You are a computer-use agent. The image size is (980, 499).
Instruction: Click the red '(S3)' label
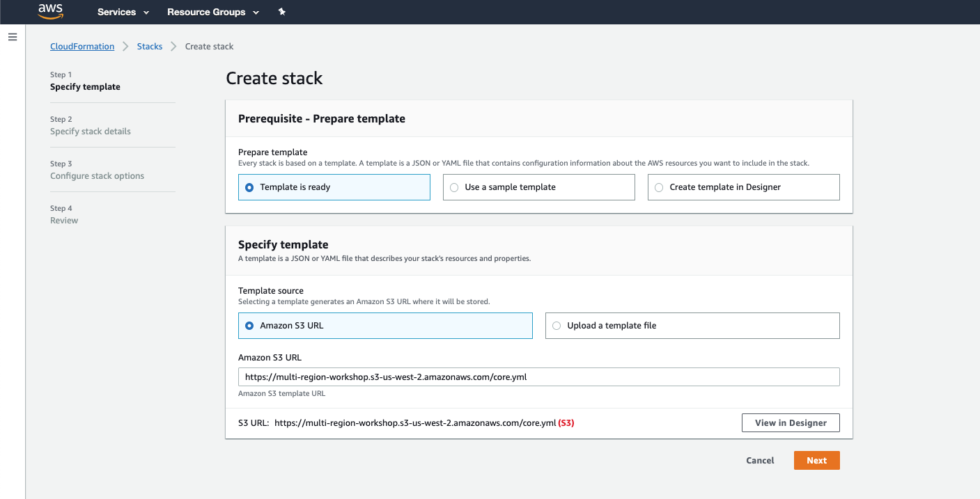point(566,422)
